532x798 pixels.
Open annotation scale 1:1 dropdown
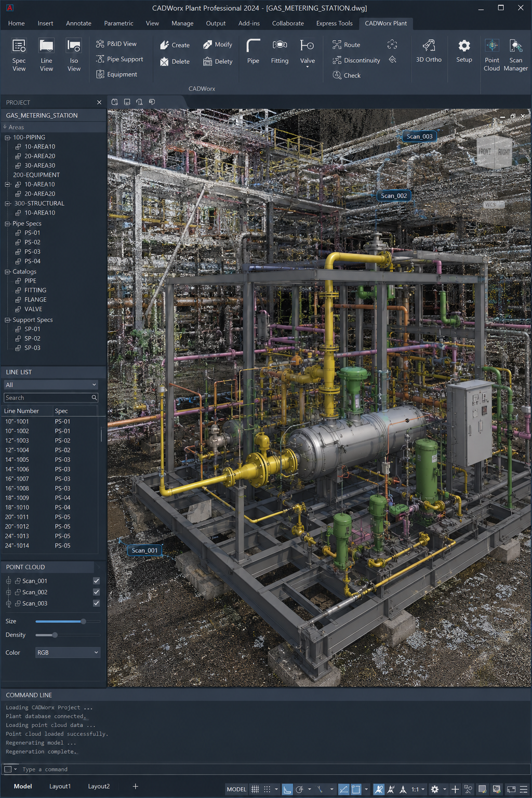point(418,789)
